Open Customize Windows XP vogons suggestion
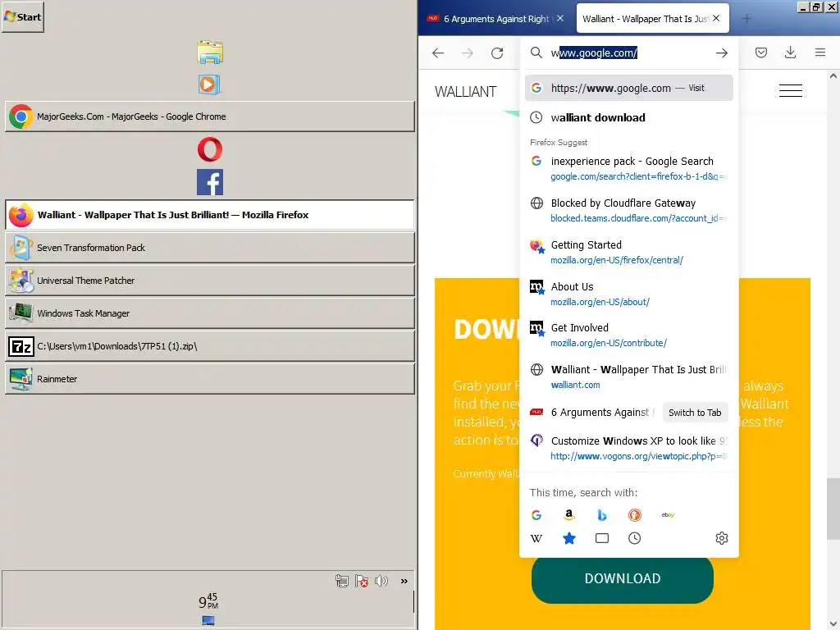This screenshot has width=840, height=630. click(x=629, y=448)
